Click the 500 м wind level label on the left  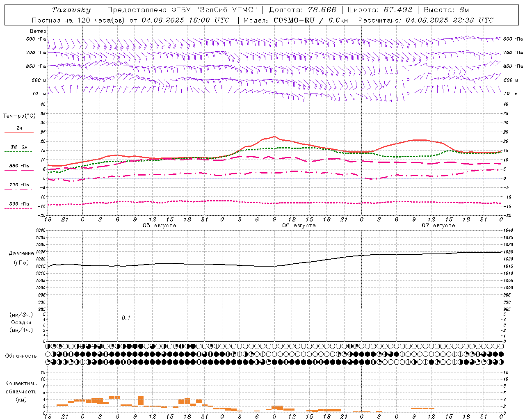[x=39, y=80]
